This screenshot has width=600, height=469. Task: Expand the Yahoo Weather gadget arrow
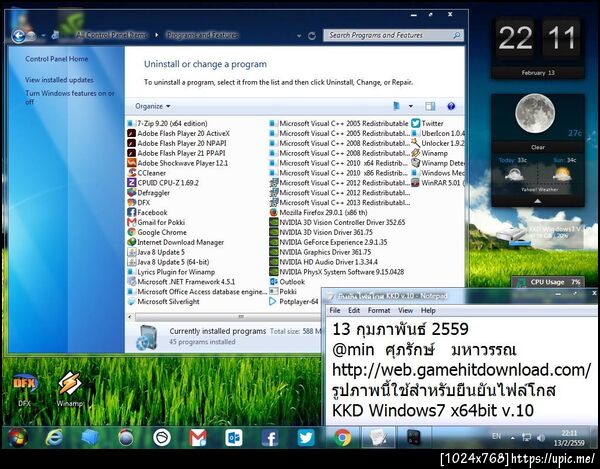[538, 200]
